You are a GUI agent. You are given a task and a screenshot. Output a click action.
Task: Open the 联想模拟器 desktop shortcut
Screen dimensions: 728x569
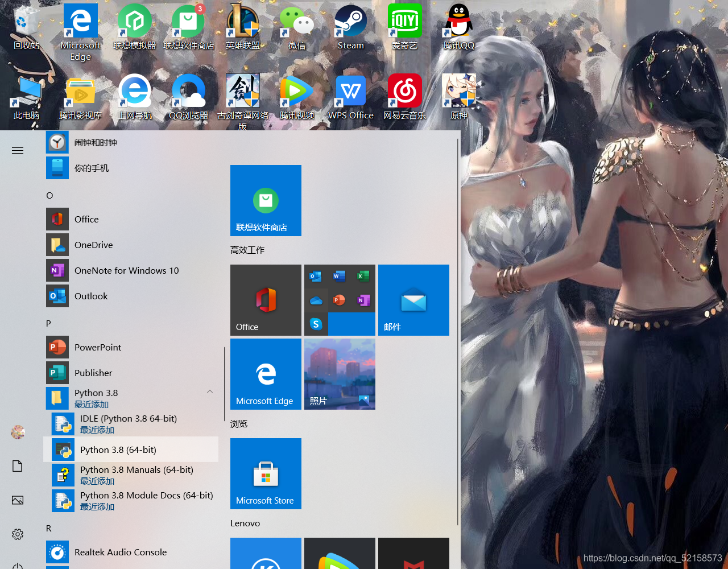click(135, 28)
